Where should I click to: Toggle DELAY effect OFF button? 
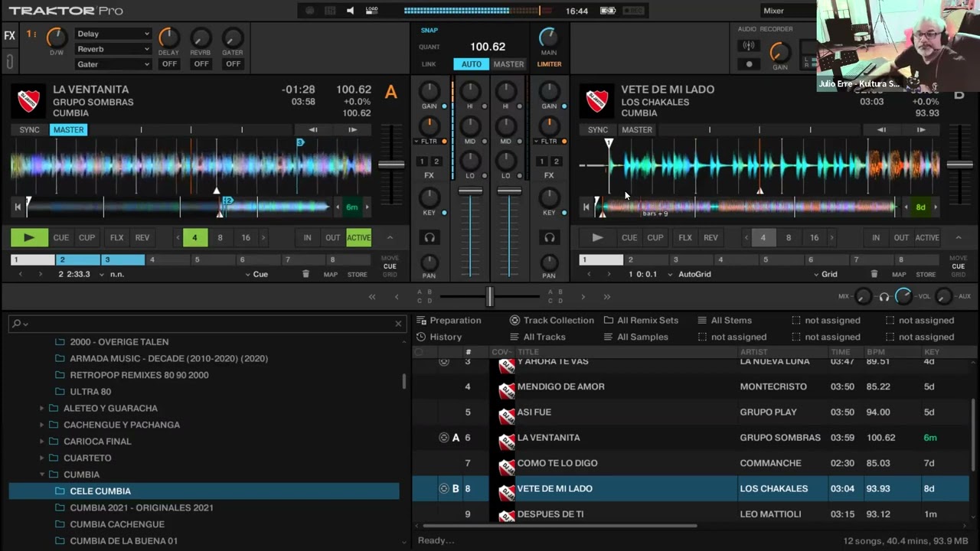click(x=169, y=64)
